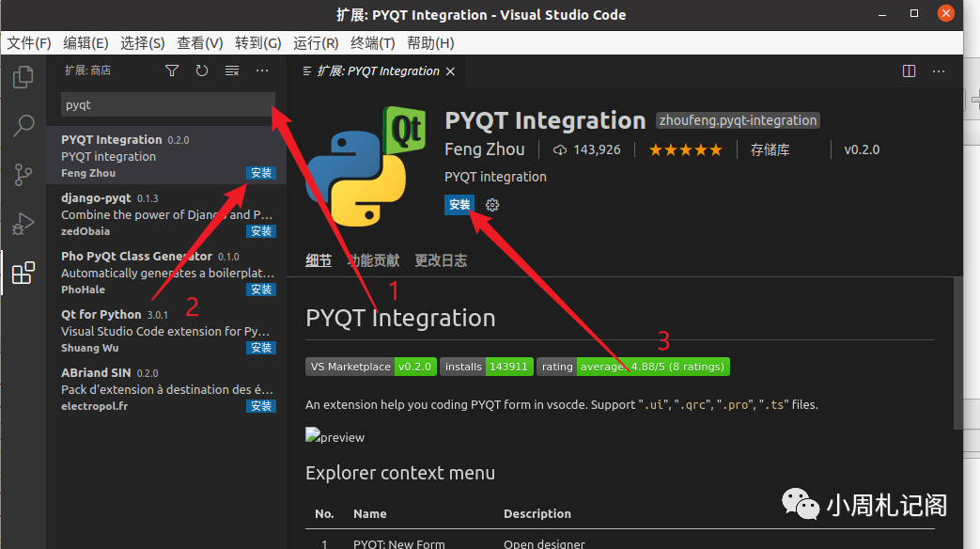This screenshot has height=549, width=980.
Task: Open the editor more actions ellipsis
Action: (939, 71)
